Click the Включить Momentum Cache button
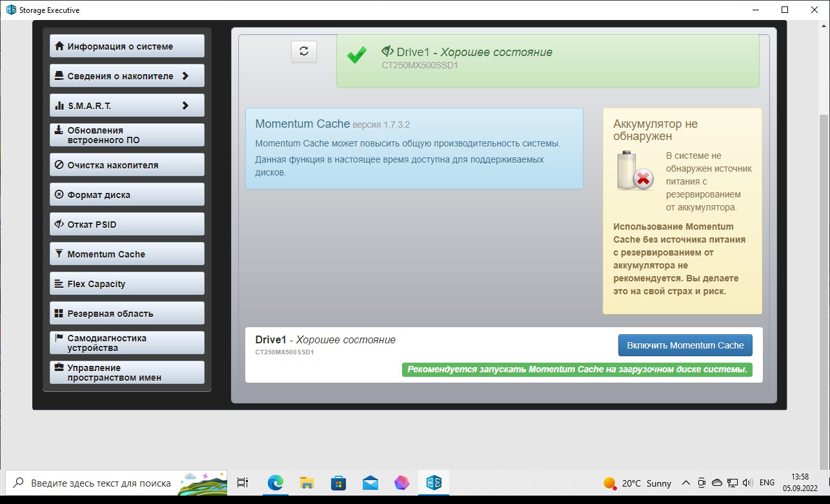The height and width of the screenshot is (504, 830). [685, 345]
